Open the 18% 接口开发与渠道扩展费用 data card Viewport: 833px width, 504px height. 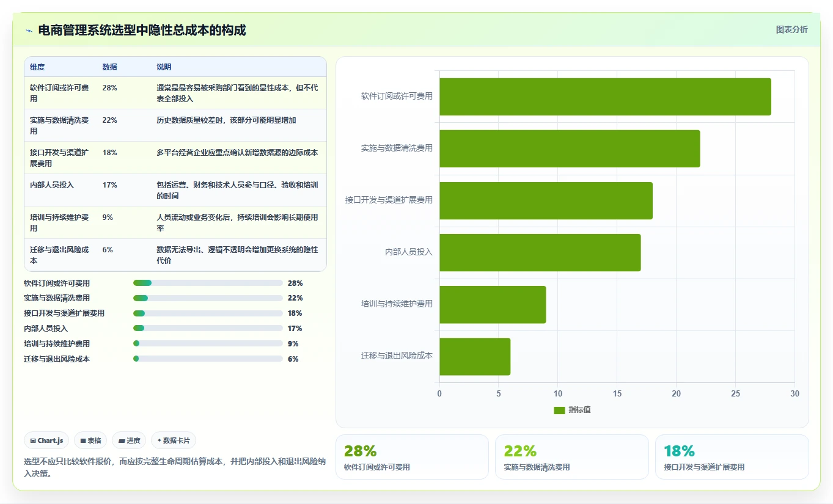pos(732,457)
